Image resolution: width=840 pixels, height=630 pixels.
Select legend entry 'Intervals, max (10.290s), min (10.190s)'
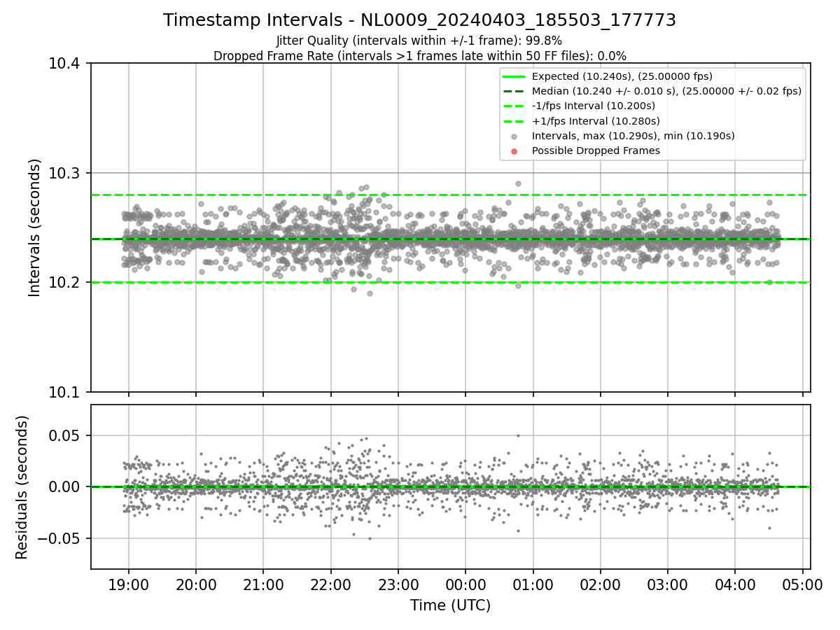click(633, 136)
